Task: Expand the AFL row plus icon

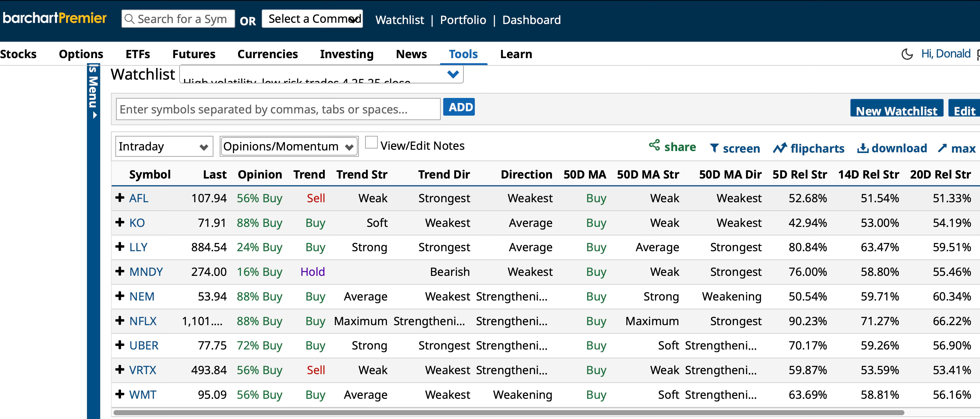Action: [120, 197]
